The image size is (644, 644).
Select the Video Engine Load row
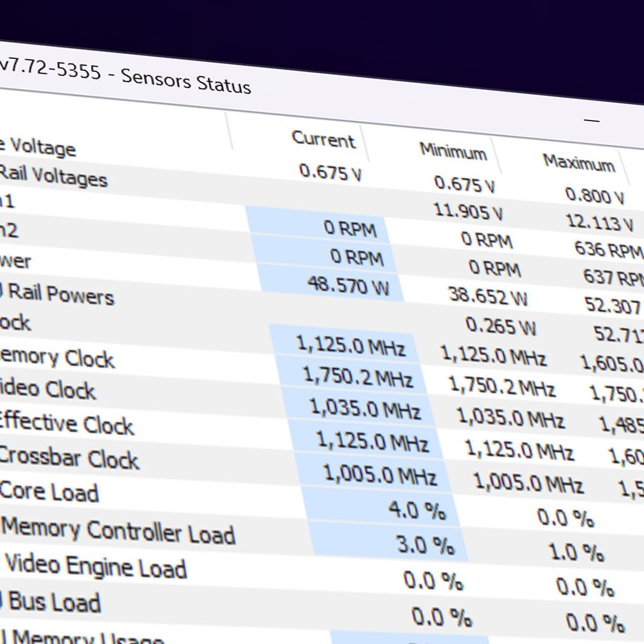[x=97, y=566]
